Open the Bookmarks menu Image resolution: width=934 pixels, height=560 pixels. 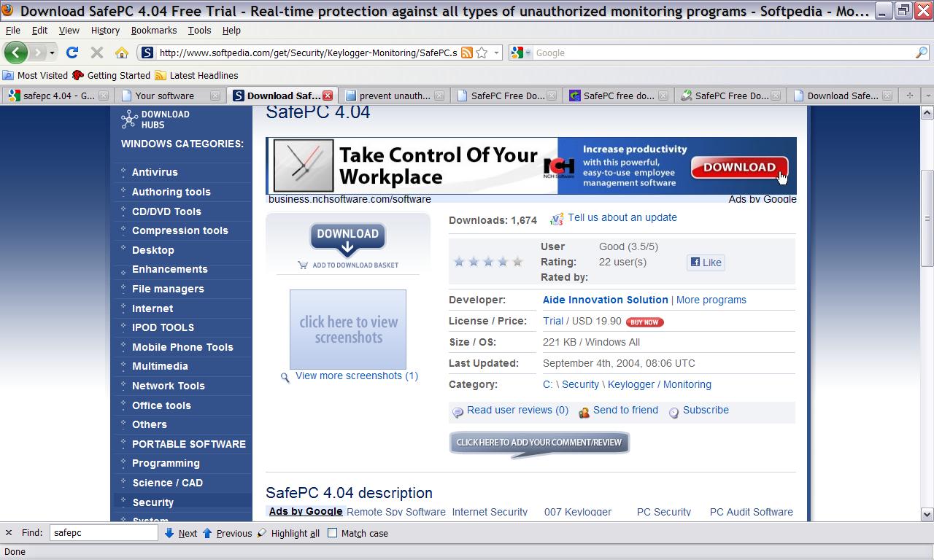click(x=154, y=30)
